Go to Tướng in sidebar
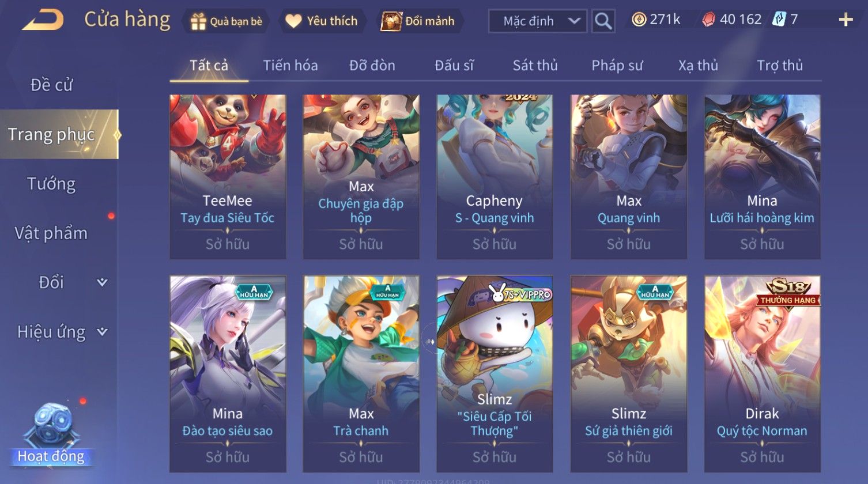 51,184
